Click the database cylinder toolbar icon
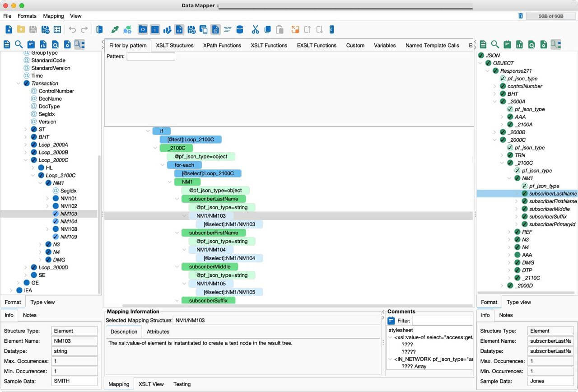Image resolution: width=578 pixels, height=392 pixels. 240,29
